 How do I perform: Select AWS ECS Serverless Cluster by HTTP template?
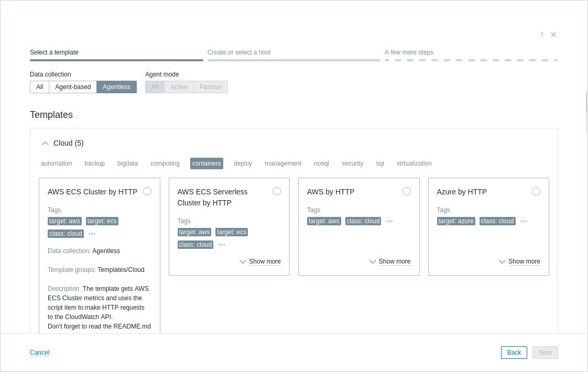[x=277, y=191]
